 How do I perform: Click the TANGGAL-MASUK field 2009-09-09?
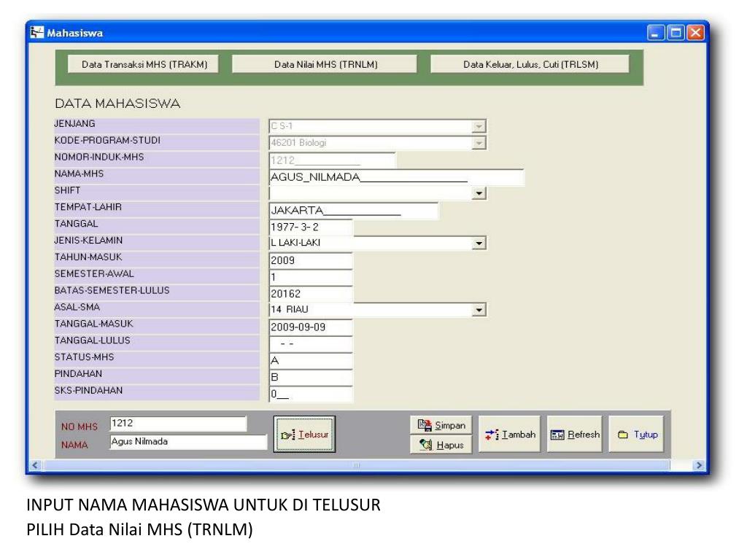311,327
